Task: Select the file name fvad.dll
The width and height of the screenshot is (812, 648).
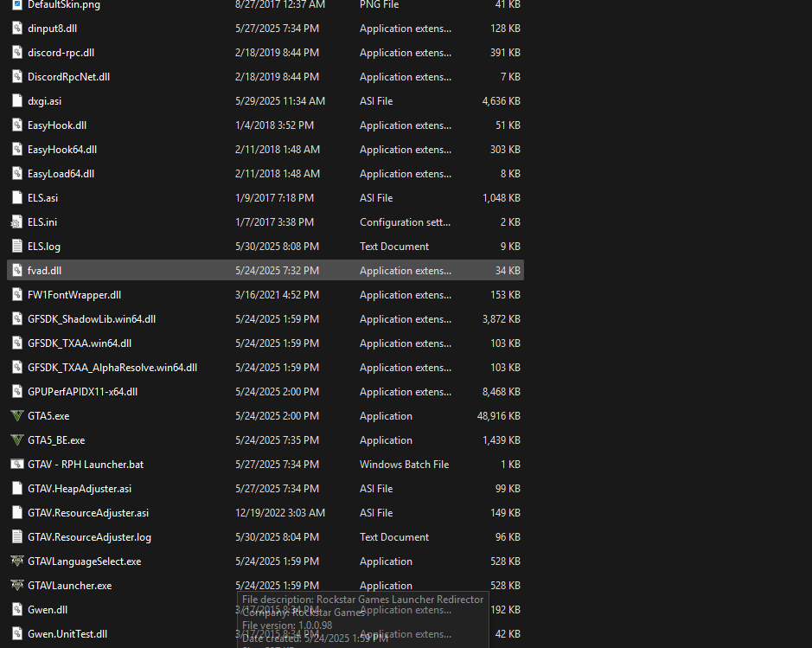Action: click(x=45, y=271)
